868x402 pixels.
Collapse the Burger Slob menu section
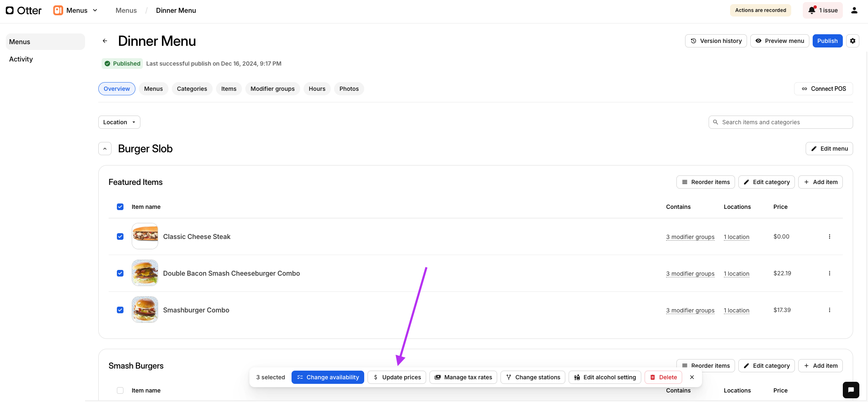(x=105, y=149)
